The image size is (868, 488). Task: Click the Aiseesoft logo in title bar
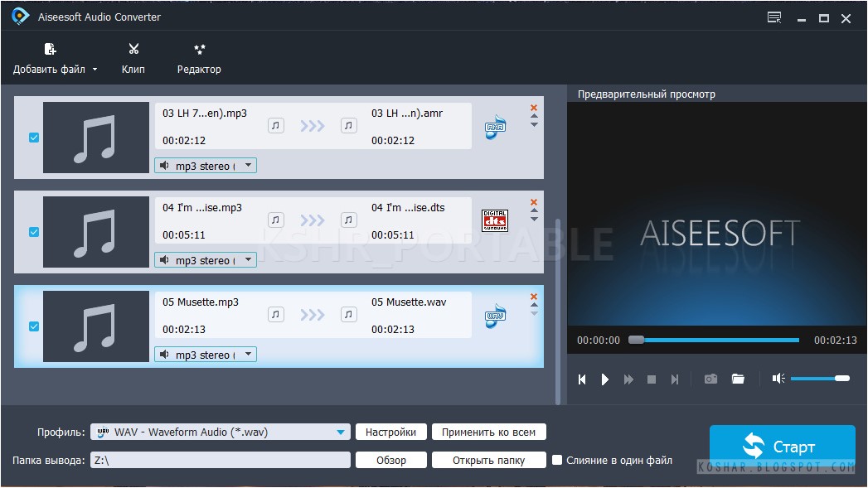21,17
